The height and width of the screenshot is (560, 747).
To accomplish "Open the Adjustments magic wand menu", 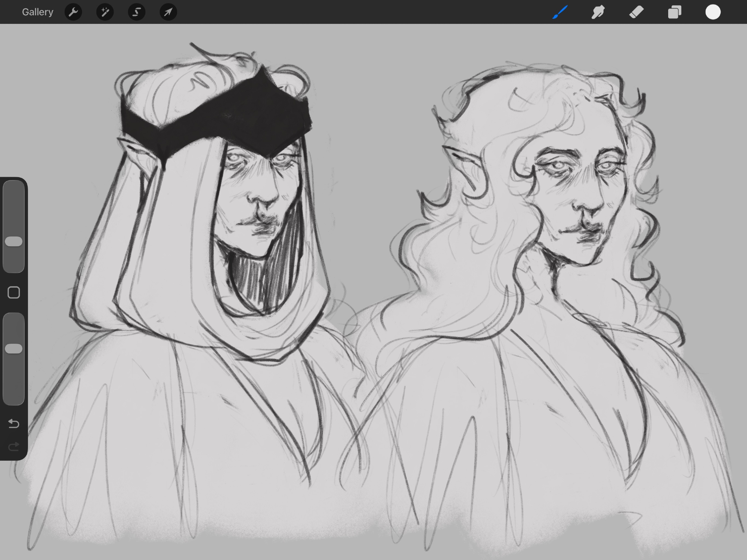I will coord(105,12).
